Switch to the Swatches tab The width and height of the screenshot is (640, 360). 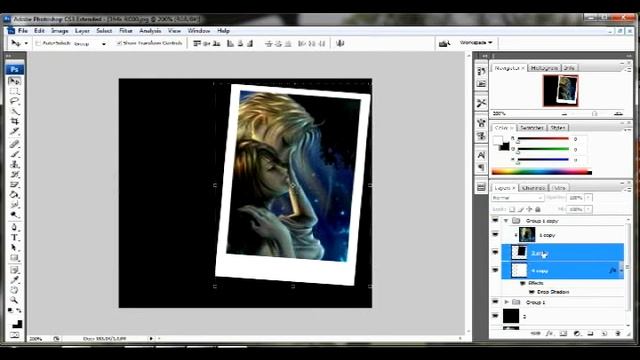point(532,128)
